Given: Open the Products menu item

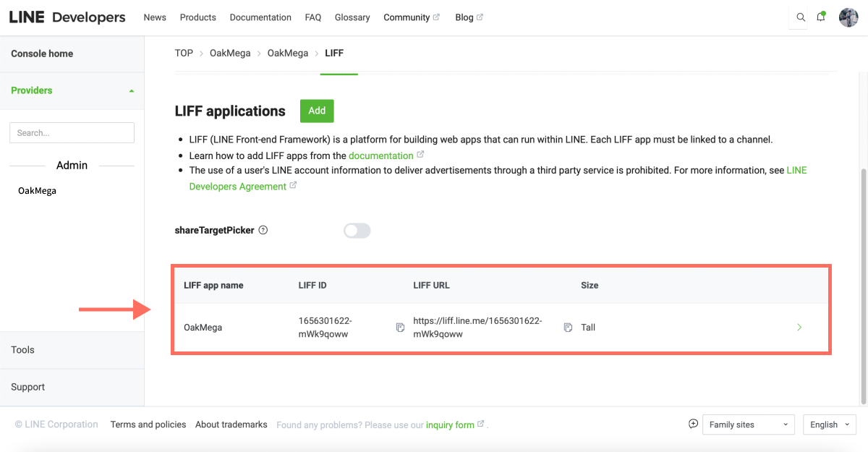Looking at the screenshot, I should (x=198, y=17).
